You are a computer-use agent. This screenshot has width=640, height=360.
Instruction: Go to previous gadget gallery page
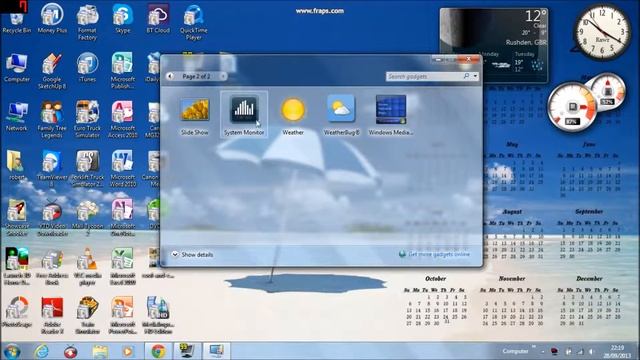(x=170, y=76)
